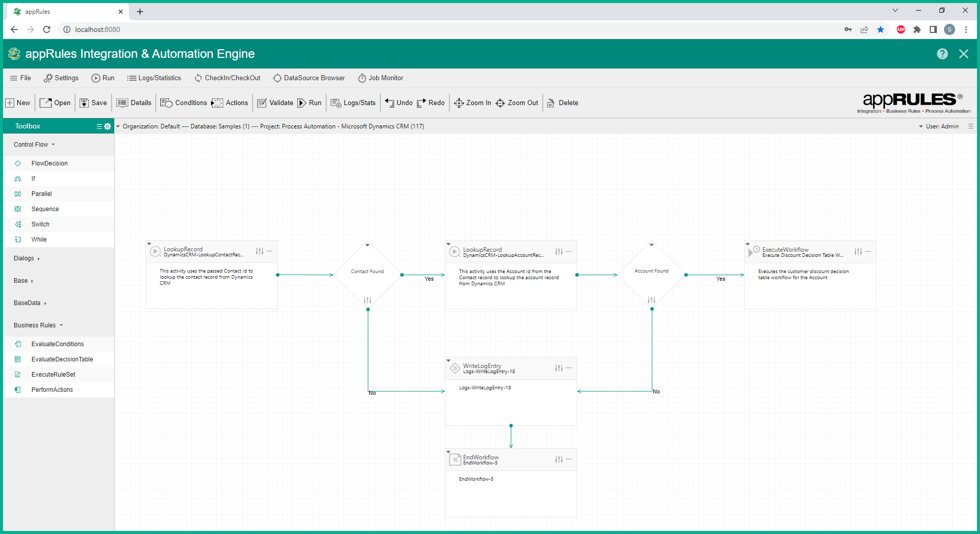Expand the Base toolbox category

[x=23, y=281]
